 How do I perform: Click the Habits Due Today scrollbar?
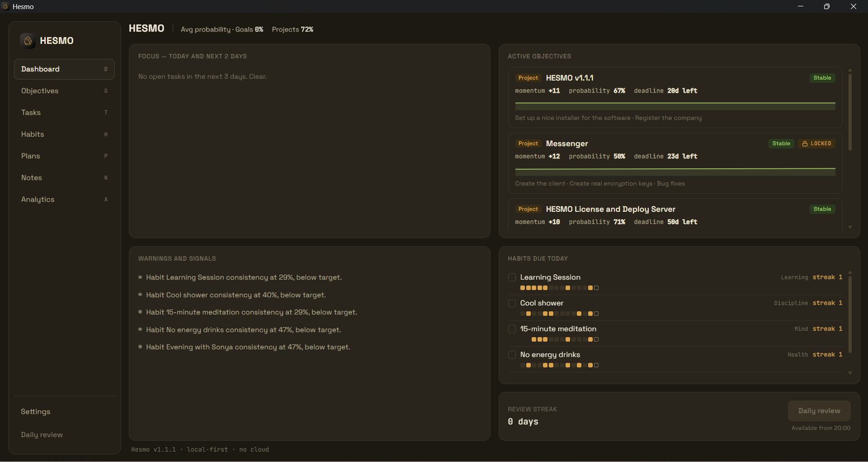tap(850, 314)
